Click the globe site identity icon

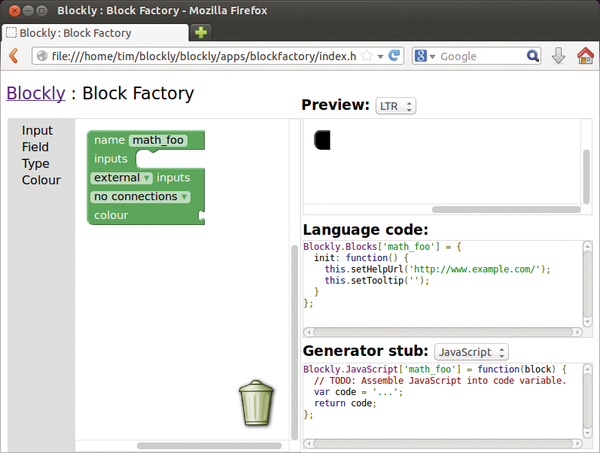42,56
